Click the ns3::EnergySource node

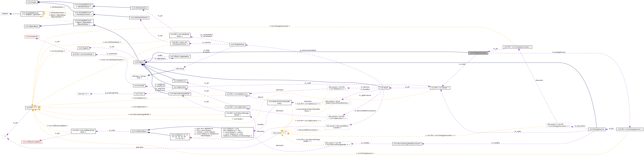[597, 129]
